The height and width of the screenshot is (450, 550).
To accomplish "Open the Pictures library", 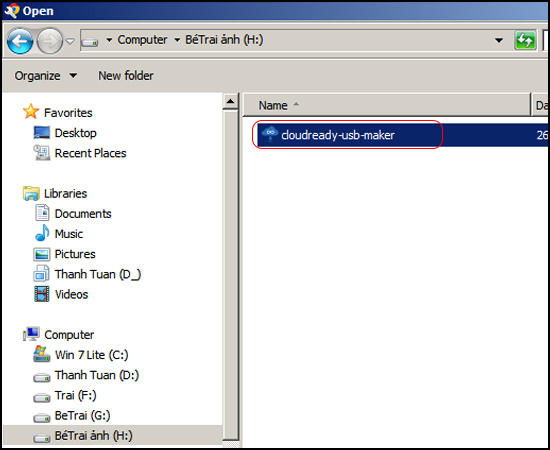I will click(75, 254).
